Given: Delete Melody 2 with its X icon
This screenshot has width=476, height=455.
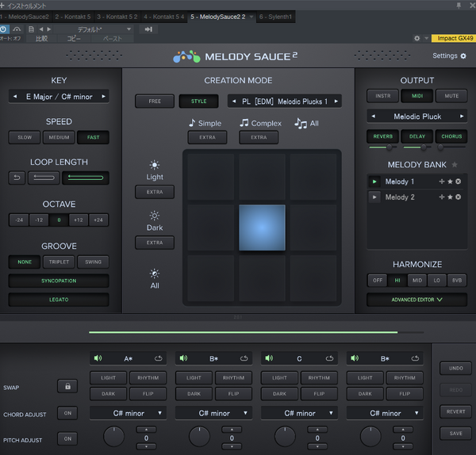Looking at the screenshot, I should (x=458, y=197).
